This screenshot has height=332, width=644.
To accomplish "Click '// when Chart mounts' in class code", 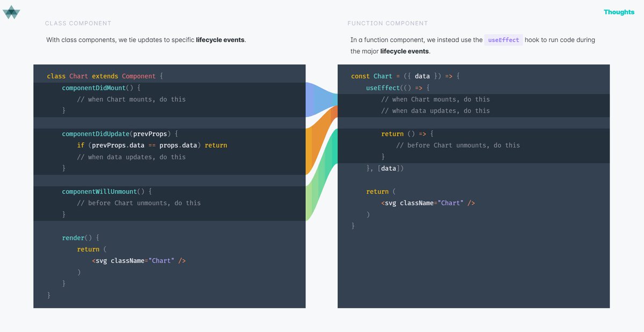I will point(131,99).
